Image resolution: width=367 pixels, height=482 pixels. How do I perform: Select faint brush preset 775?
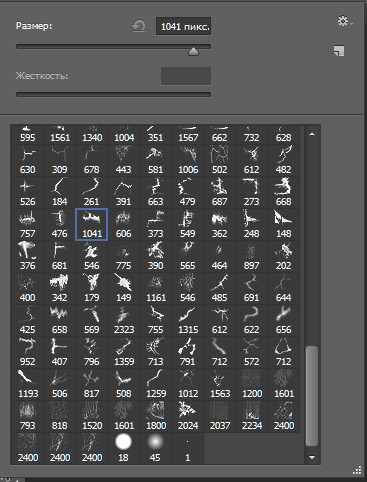123,257
